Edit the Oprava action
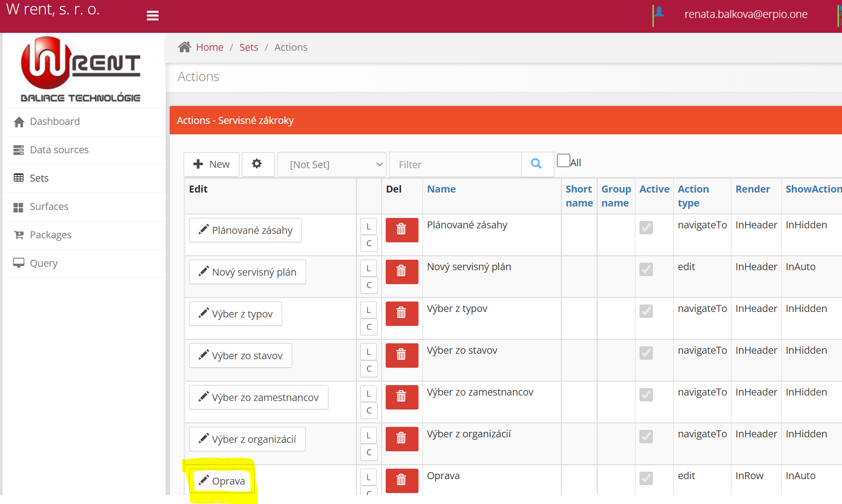This screenshot has width=842, height=504. point(222,481)
